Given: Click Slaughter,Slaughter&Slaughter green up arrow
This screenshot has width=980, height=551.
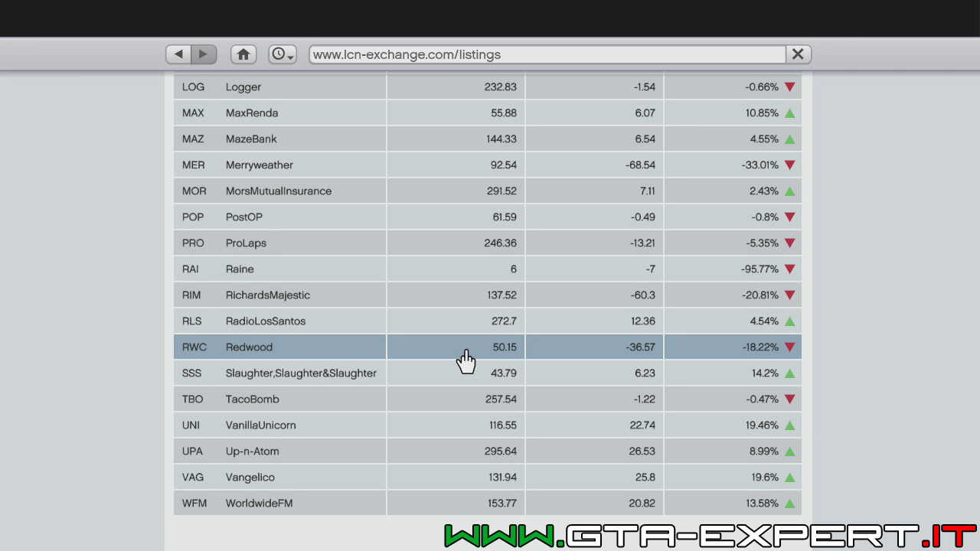Looking at the screenshot, I should [790, 373].
